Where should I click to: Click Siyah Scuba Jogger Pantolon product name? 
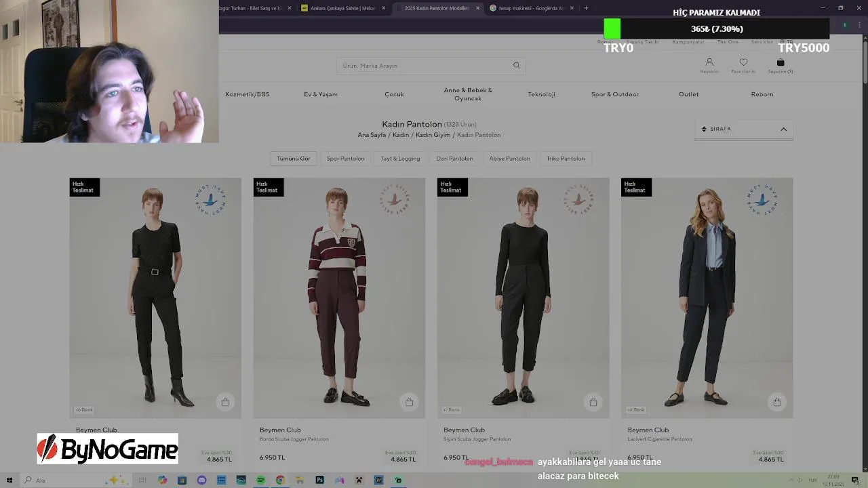tap(477, 439)
